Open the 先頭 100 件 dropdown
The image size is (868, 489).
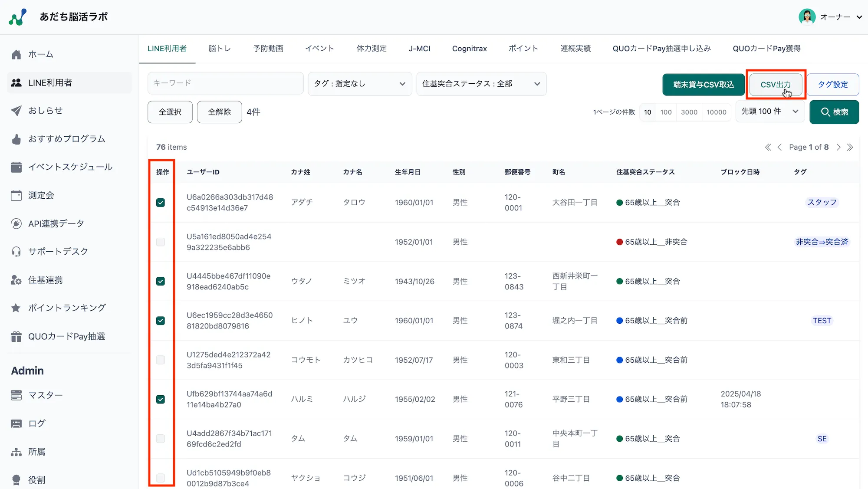[x=769, y=112]
